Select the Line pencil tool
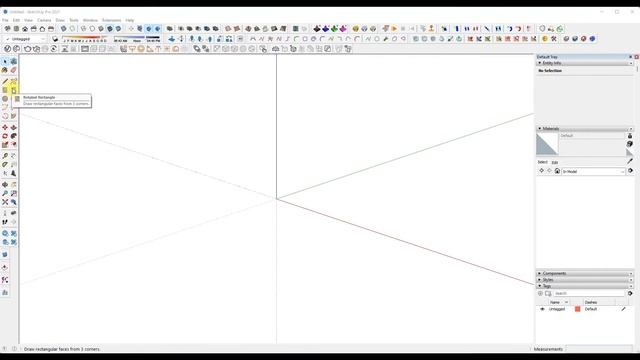This screenshot has height=360, width=640. [5, 81]
